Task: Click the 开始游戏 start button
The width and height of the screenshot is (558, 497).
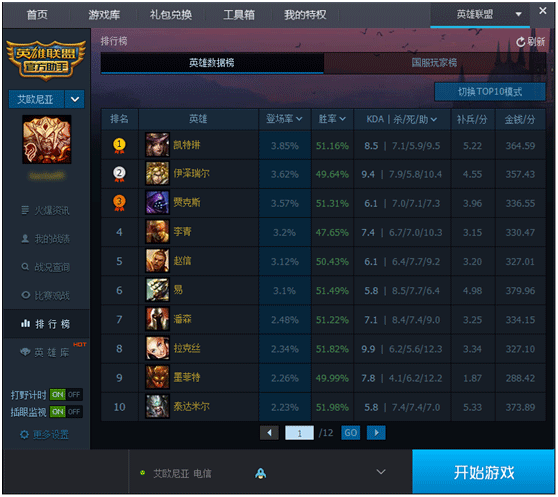Action: (483, 472)
